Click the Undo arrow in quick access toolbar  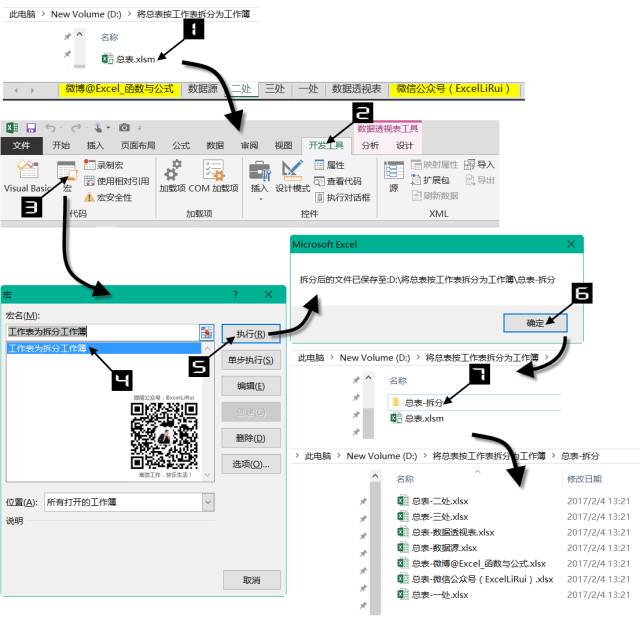(50, 128)
